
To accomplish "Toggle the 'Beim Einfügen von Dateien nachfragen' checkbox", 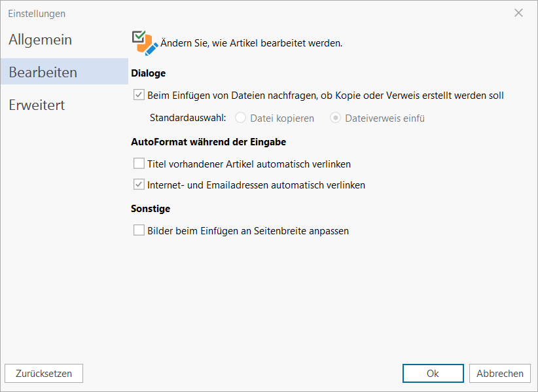I will 139,95.
